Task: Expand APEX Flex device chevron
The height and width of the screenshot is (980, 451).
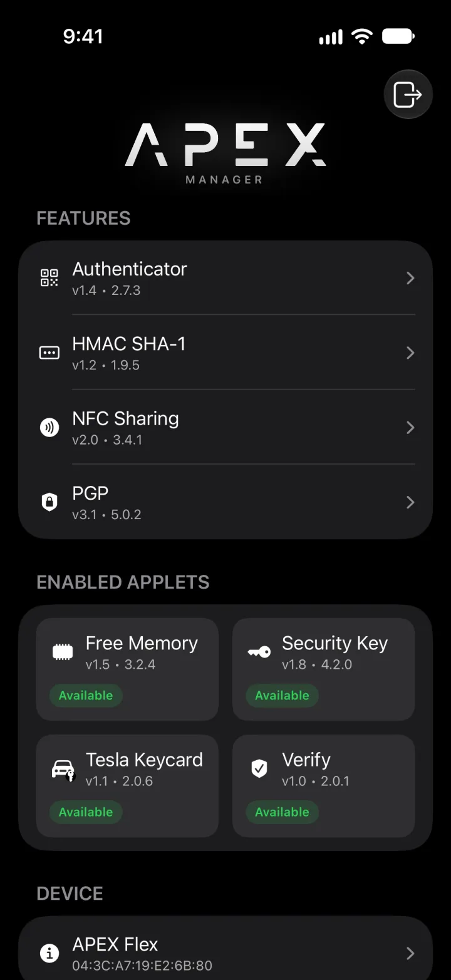Action: [410, 953]
